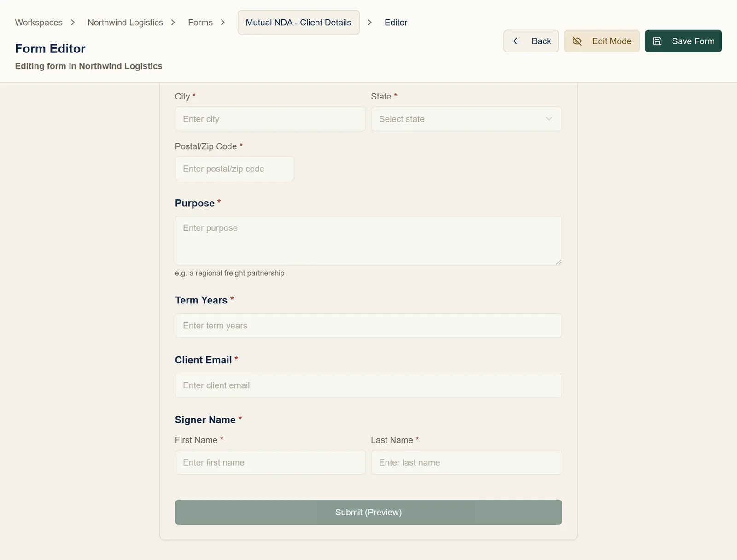Click the regional freight partnership hint text

pos(229,273)
